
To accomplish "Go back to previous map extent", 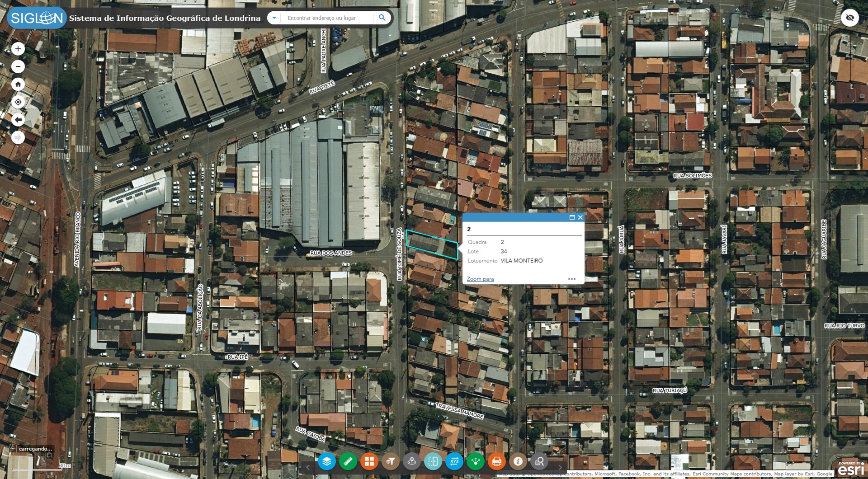I will pos(18,120).
